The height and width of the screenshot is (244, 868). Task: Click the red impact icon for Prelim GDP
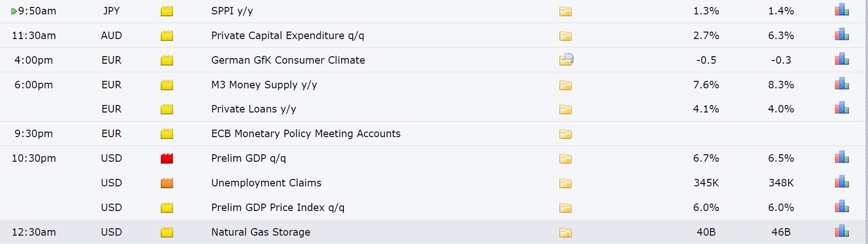[x=167, y=158]
